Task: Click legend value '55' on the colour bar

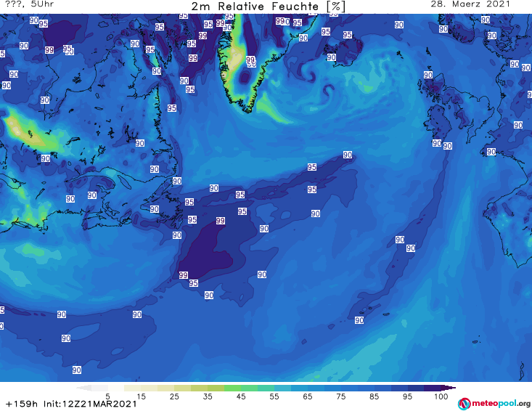Action: point(274,396)
